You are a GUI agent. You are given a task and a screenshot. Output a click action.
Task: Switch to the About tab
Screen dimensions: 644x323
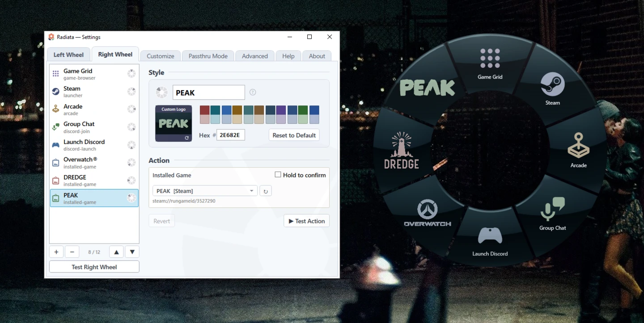click(317, 56)
